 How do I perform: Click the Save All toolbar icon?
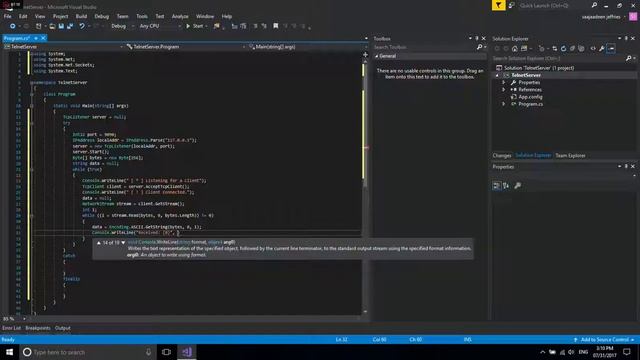70,26
